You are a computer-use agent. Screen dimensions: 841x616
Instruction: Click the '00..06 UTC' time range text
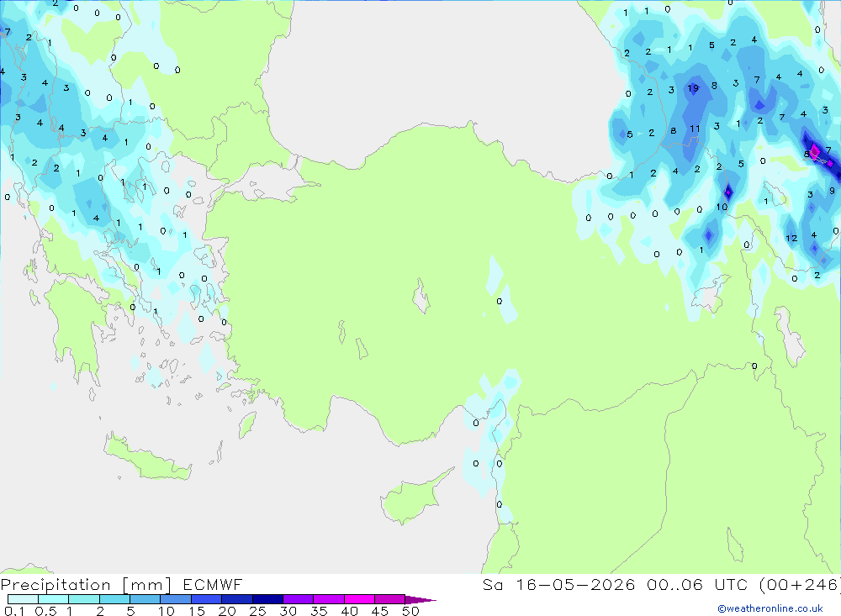[x=697, y=584]
